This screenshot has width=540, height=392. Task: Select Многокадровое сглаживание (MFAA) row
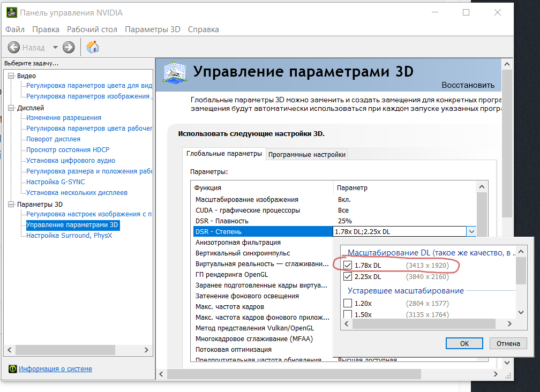pyautogui.click(x=262, y=338)
